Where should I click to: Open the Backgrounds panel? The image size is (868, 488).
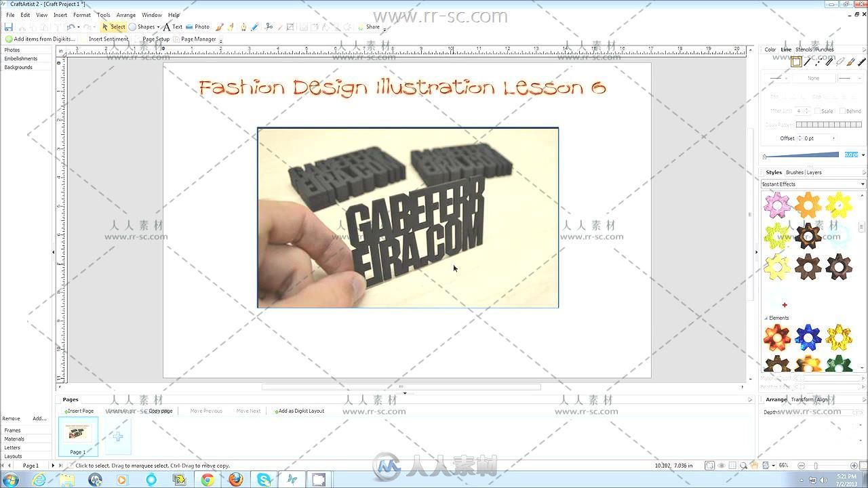point(18,68)
